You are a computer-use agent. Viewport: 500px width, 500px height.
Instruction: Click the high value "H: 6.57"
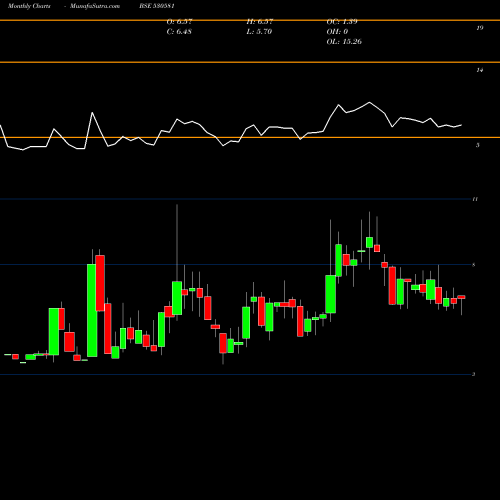click(x=260, y=22)
